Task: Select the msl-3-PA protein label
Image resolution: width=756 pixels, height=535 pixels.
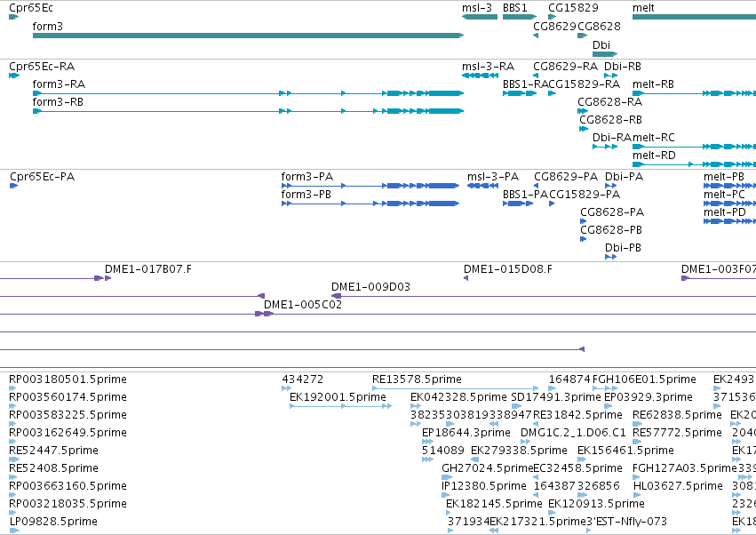Action: tap(493, 177)
